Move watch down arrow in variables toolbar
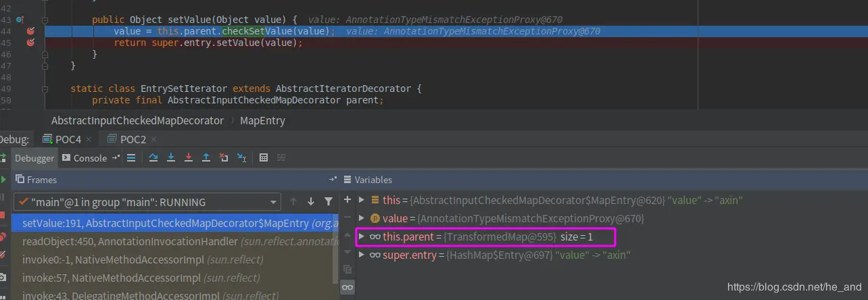Image resolution: width=868 pixels, height=300 pixels. click(347, 251)
